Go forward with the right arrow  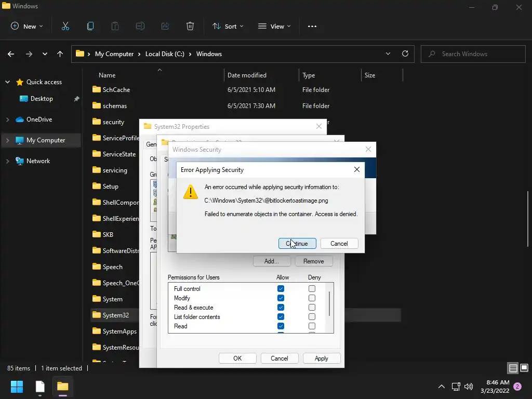pos(29,54)
